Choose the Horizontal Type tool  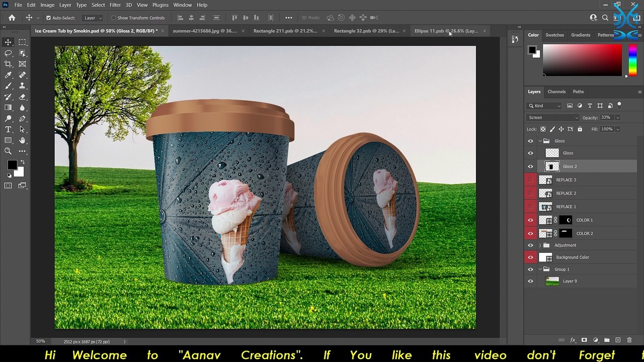tap(8, 130)
